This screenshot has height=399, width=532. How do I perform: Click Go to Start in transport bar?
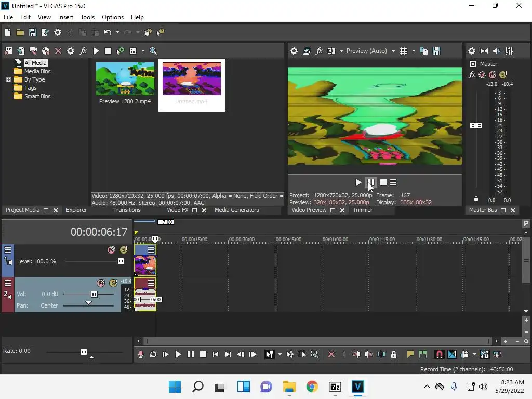[x=216, y=354]
